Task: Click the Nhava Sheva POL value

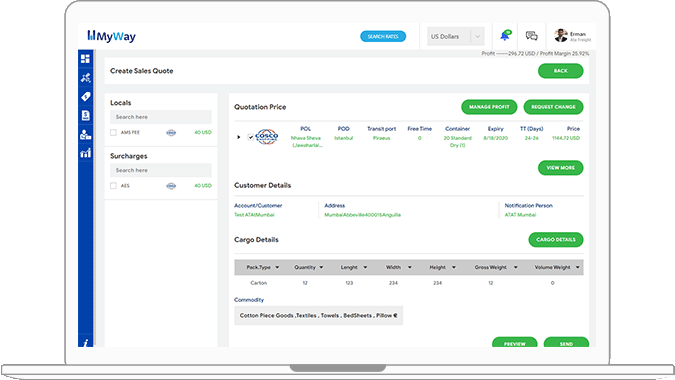Action: pos(306,142)
